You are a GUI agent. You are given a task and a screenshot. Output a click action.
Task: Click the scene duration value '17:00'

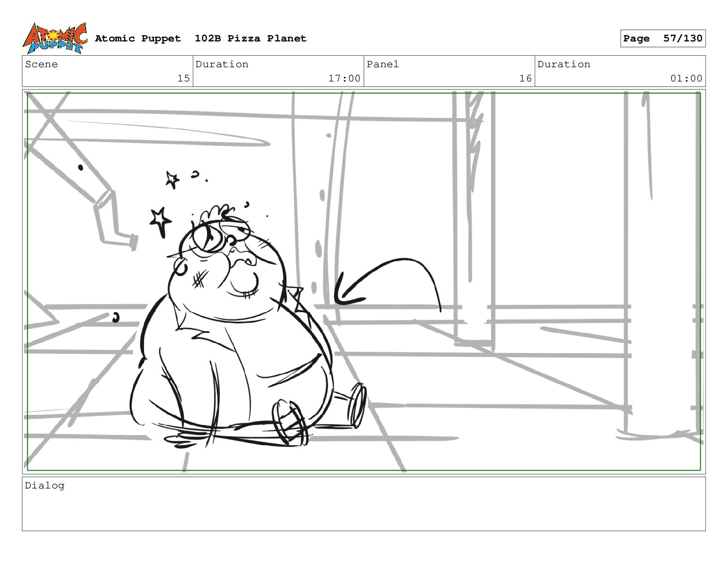[x=344, y=78]
